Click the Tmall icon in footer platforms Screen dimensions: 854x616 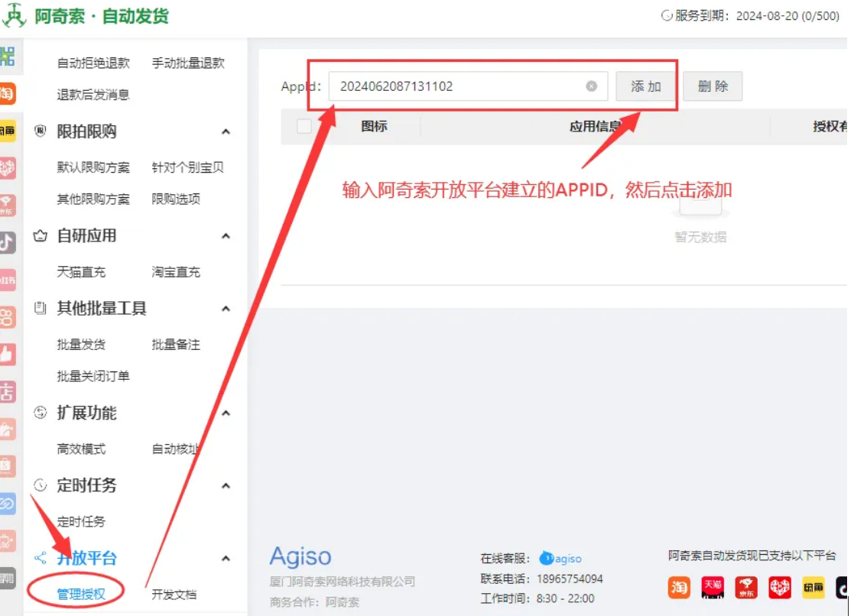(x=713, y=587)
